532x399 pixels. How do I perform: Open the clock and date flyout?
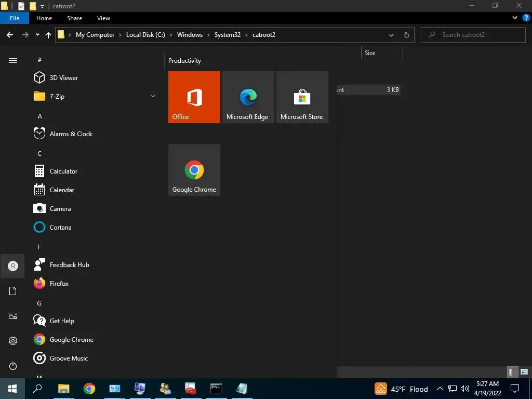pyautogui.click(x=487, y=389)
